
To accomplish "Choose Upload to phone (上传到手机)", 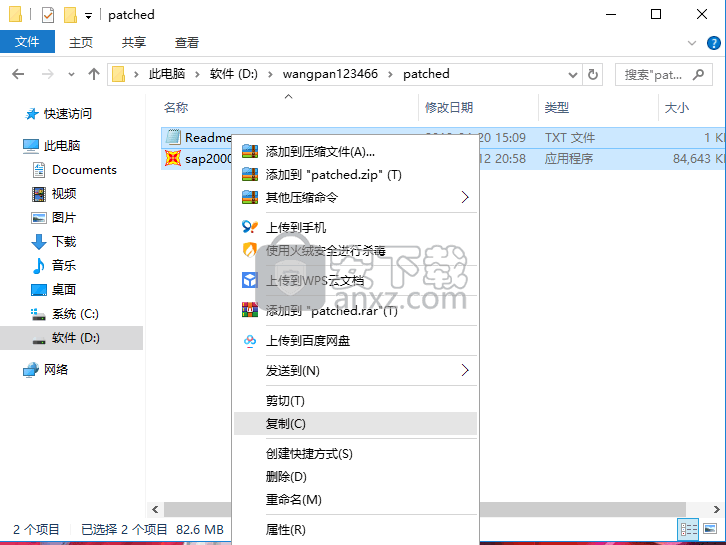I will click(356, 227).
